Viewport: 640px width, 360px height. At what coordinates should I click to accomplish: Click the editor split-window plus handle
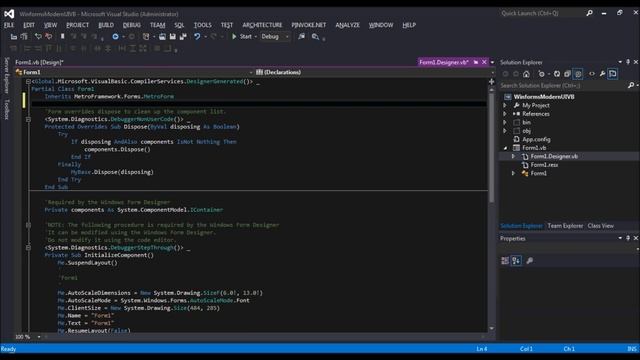[491, 82]
